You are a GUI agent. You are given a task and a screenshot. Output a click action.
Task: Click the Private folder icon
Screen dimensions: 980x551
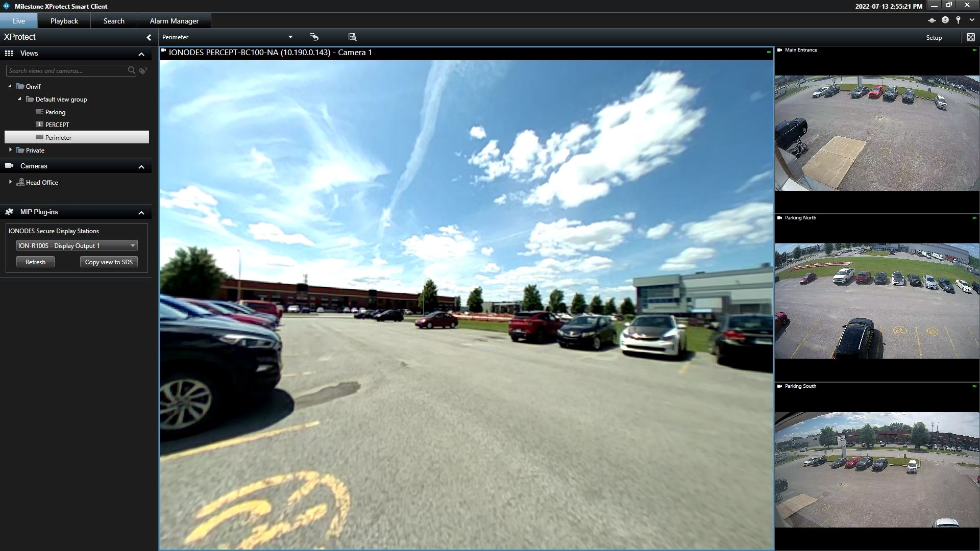[20, 150]
